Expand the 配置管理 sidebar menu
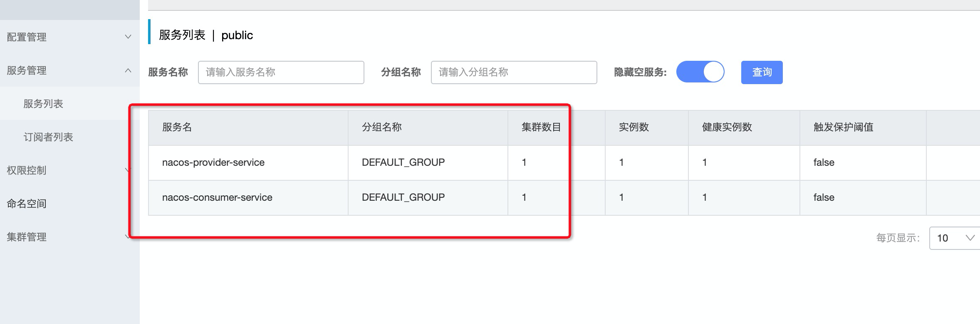 [x=69, y=37]
